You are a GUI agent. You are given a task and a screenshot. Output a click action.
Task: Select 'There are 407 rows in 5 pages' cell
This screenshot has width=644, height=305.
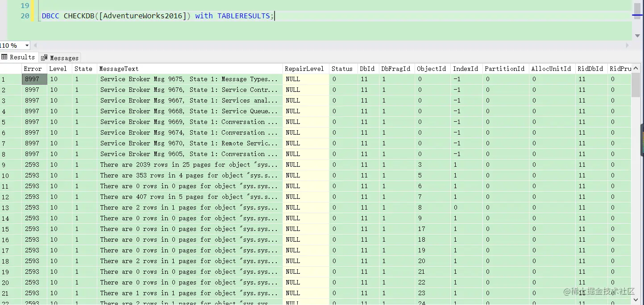point(190,197)
